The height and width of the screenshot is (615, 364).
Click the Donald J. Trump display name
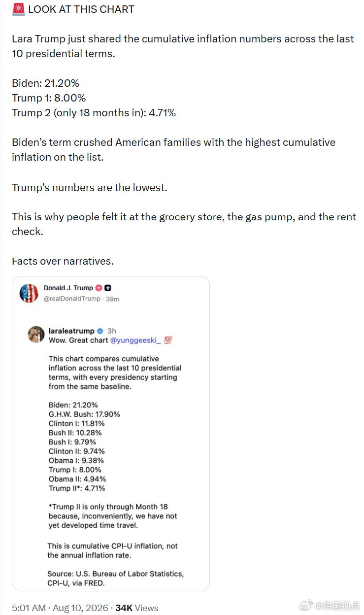68,288
